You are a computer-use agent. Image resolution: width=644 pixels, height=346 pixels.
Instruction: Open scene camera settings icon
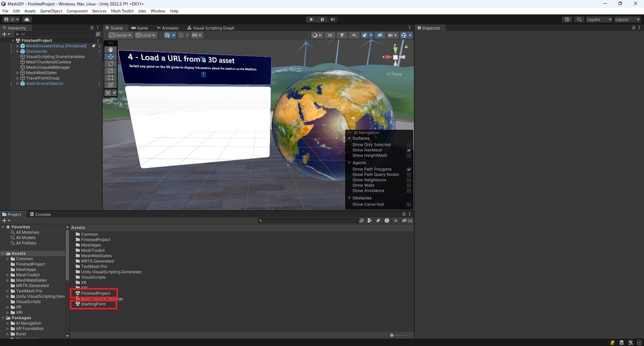[394, 35]
